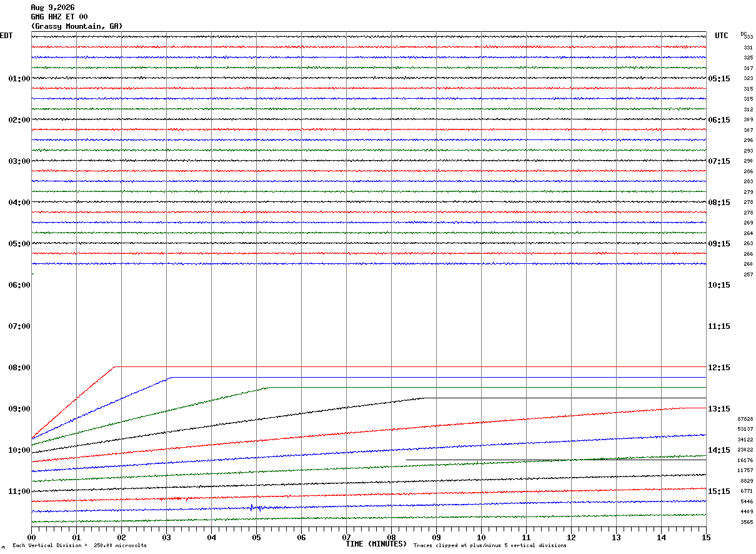The width and height of the screenshot is (756, 554).
Task: Click the seismic spike on the blue trace
Action: point(252,508)
